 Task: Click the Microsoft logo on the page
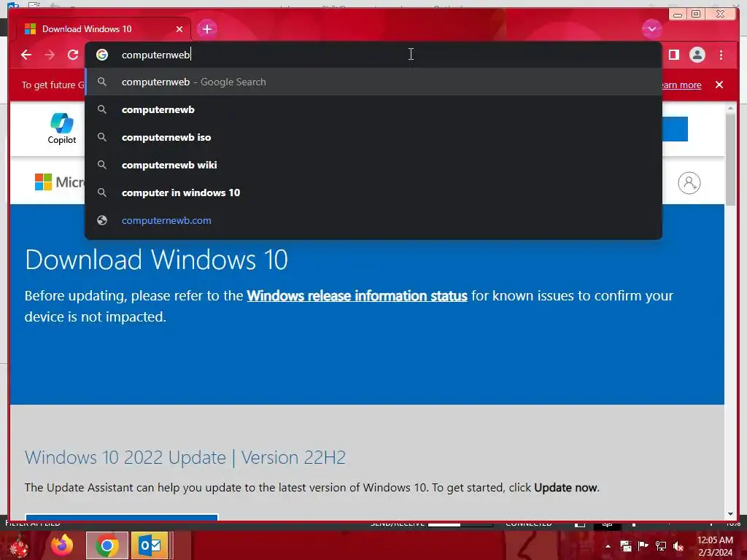[60, 182]
